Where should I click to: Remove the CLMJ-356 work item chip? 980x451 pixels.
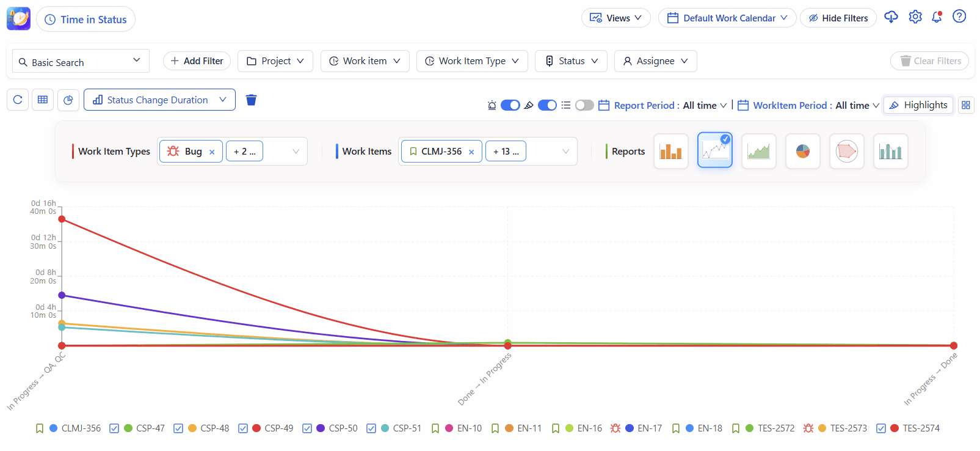pos(471,152)
